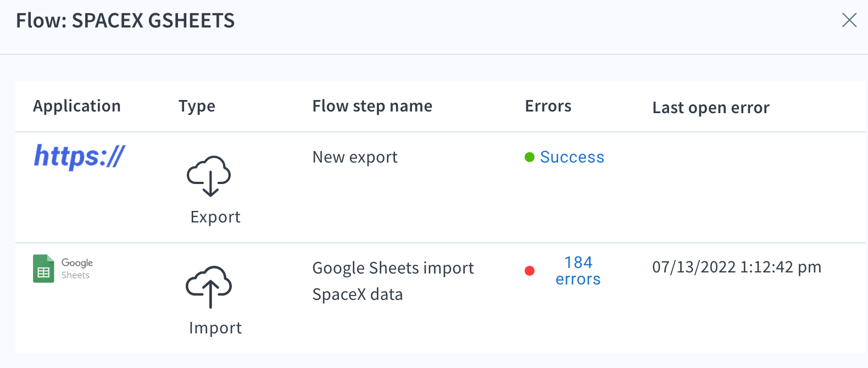Click the Last open error column header
868x368 pixels.
click(711, 108)
